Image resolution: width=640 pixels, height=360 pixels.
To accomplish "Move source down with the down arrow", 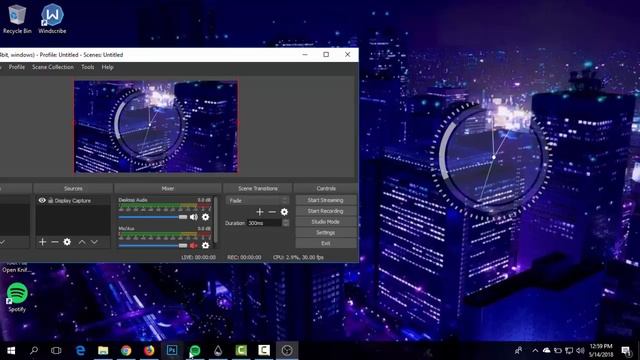I will click(x=94, y=242).
